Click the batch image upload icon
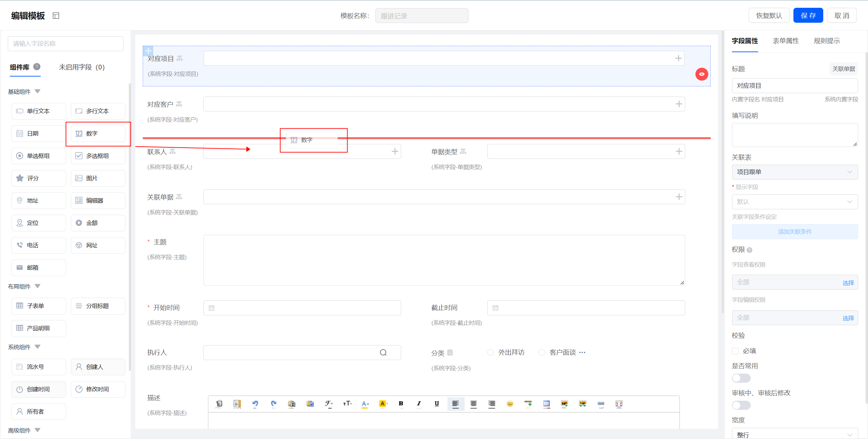This screenshot has width=868, height=441. pyautogui.click(x=583, y=404)
